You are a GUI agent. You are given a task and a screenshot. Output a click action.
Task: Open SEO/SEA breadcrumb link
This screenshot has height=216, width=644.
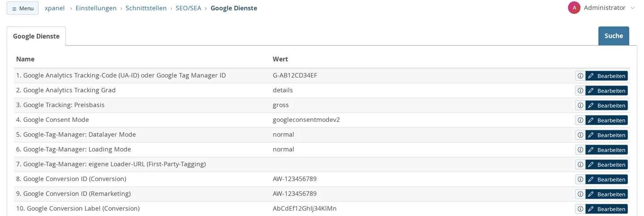tap(188, 8)
